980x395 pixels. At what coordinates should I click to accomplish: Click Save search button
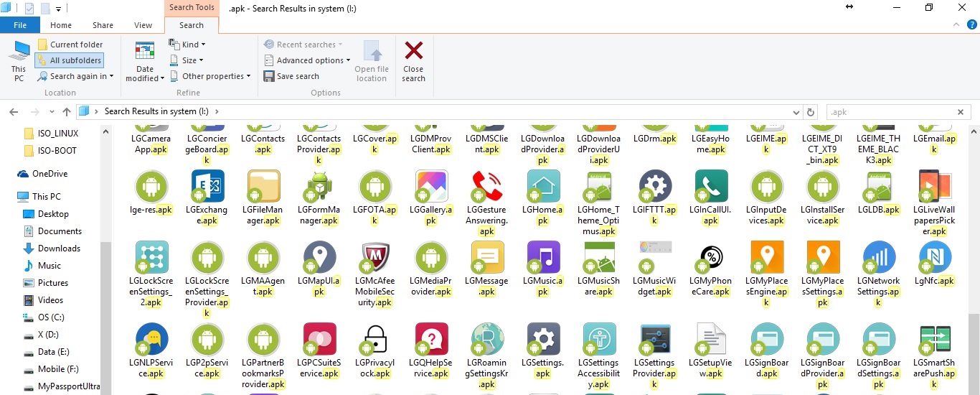coord(291,76)
